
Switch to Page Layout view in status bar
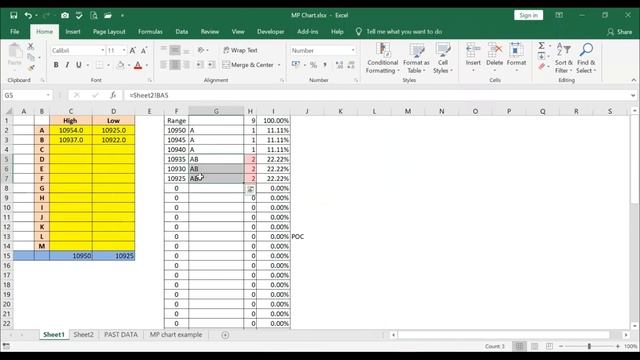tap(534, 346)
